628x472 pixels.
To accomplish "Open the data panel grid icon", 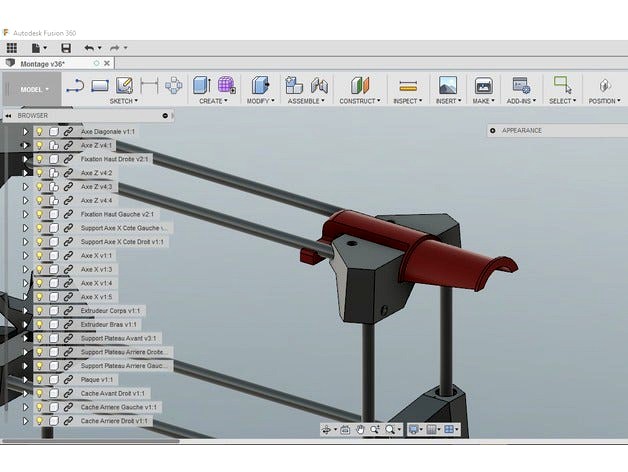I will (12, 47).
